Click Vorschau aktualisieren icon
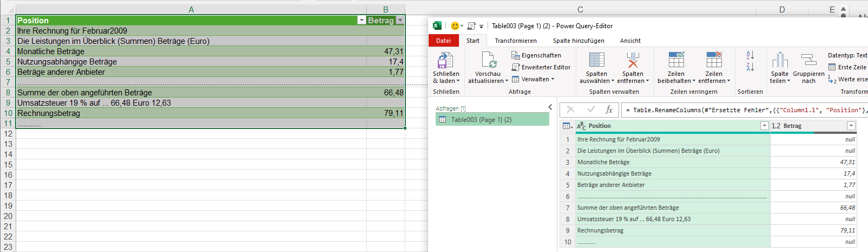 (x=488, y=61)
